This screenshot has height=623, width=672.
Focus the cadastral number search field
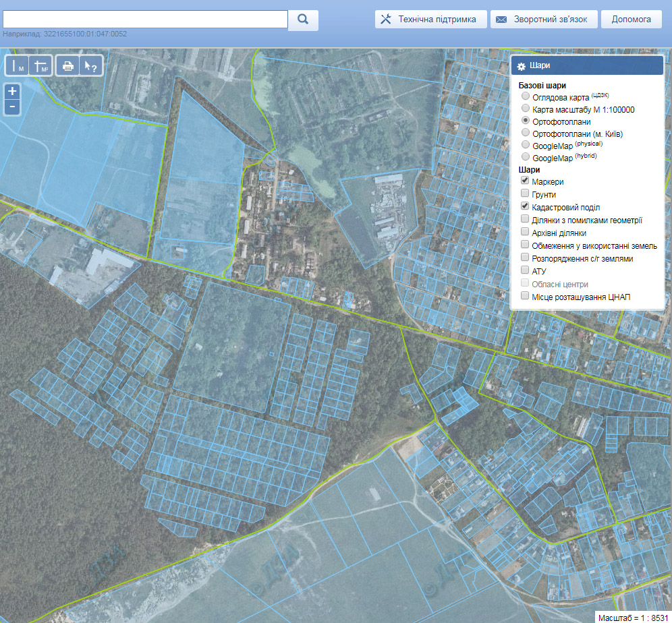coord(145,20)
